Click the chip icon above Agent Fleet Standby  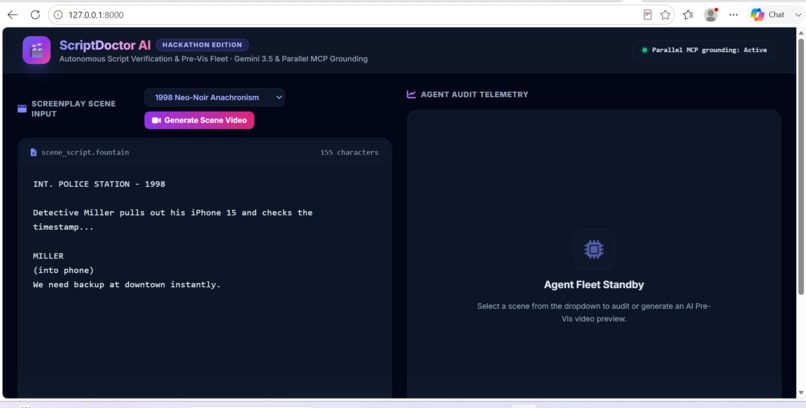click(x=594, y=249)
